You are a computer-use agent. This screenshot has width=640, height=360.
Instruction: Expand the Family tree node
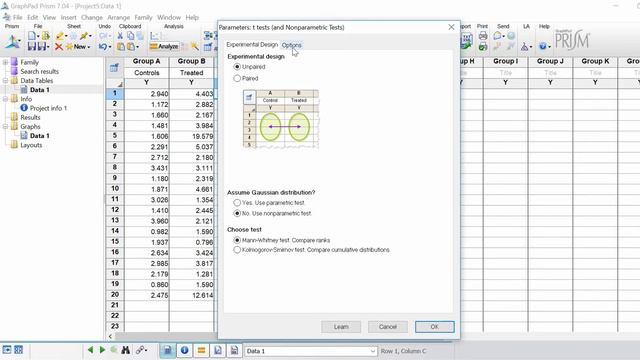tap(5, 62)
